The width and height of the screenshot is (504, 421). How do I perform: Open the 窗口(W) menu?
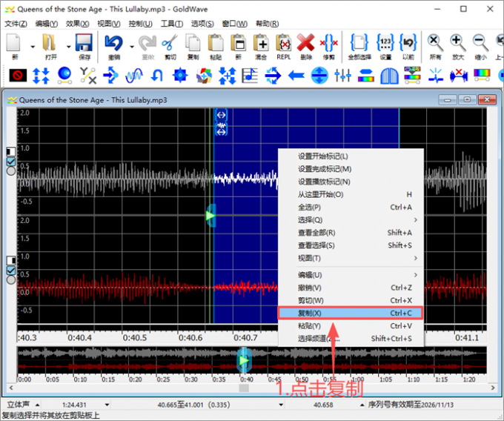(x=235, y=24)
